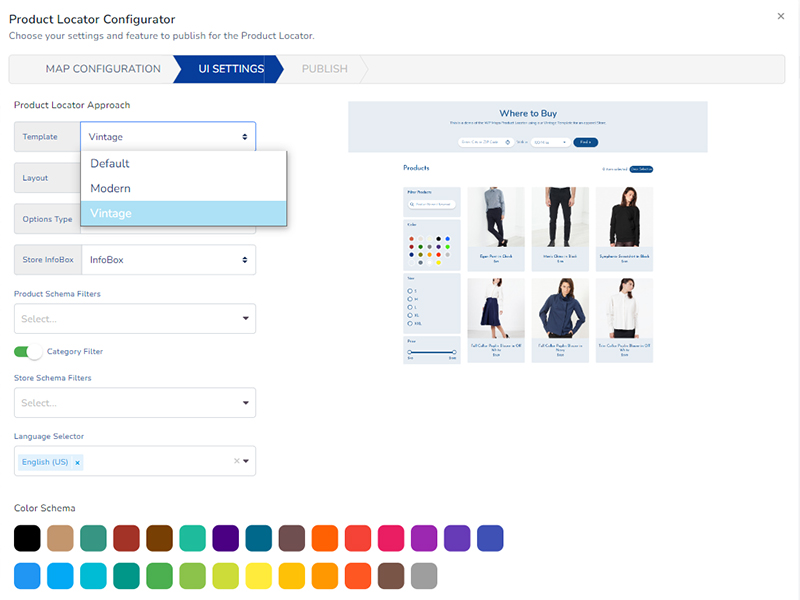This screenshot has width=800, height=600.
Task: Choose Default from the template list
Action: [184, 163]
